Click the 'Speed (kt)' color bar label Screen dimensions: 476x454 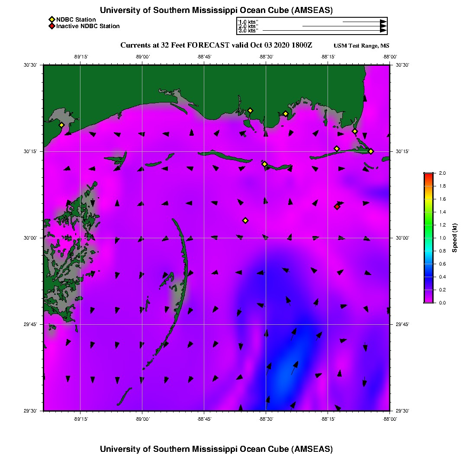[x=455, y=238]
